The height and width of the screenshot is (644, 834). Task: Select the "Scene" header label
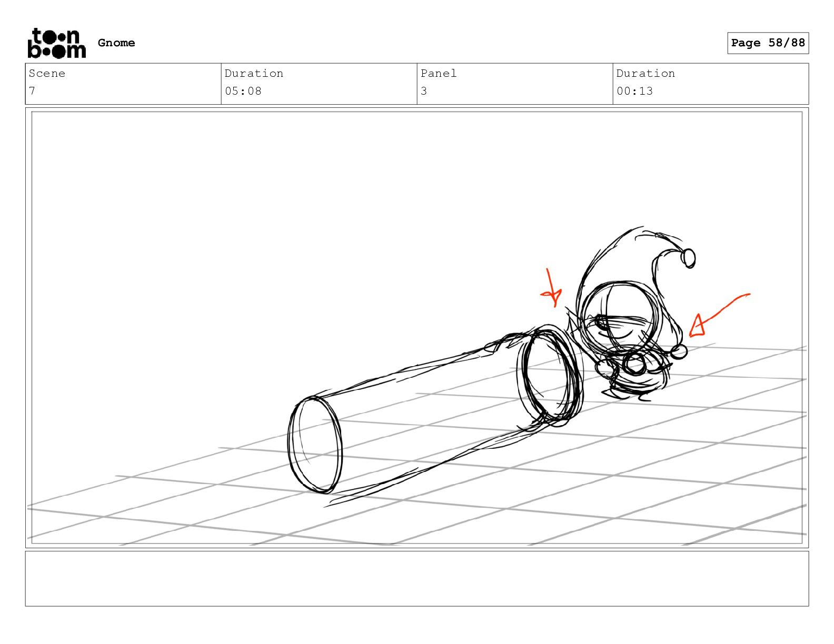47,73
